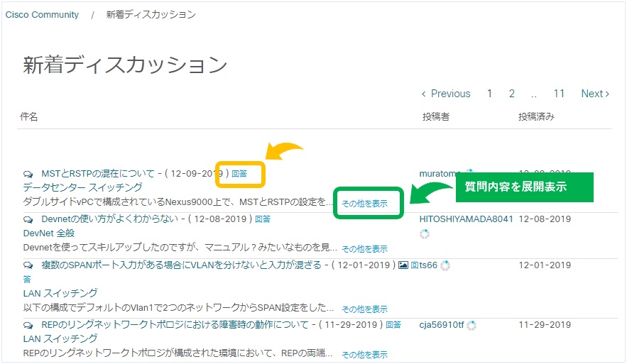Screen dimensions: 627x364
Task: Click the 新着ディスカッション page heading
Action: pos(125,65)
